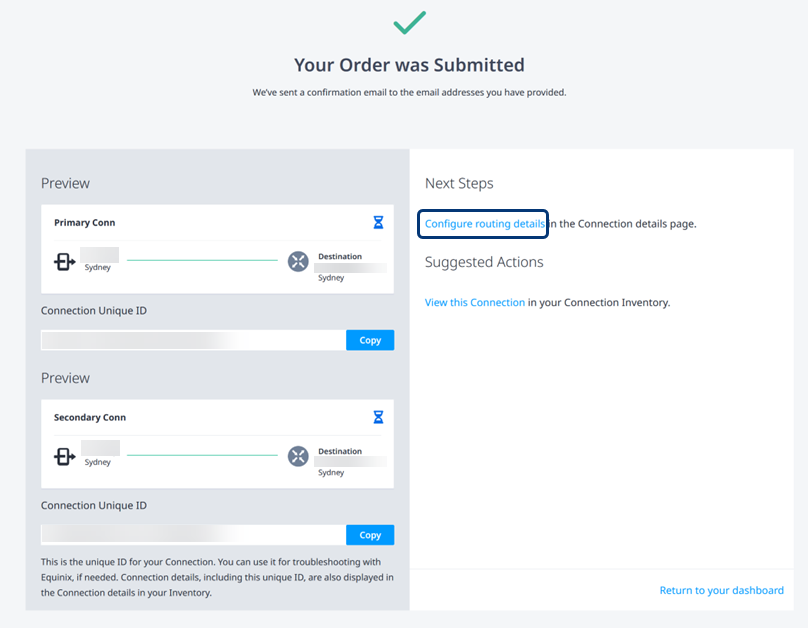
Task: Click the Secondary Conn Destination label
Action: 340,451
